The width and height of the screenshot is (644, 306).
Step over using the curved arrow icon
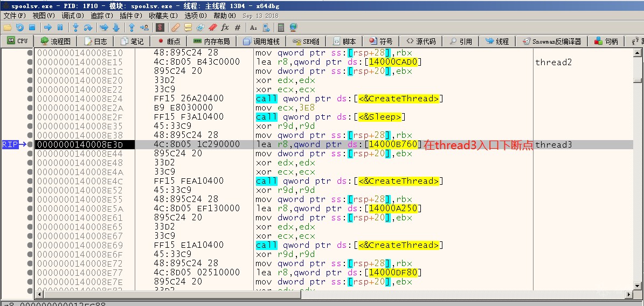click(x=88, y=27)
